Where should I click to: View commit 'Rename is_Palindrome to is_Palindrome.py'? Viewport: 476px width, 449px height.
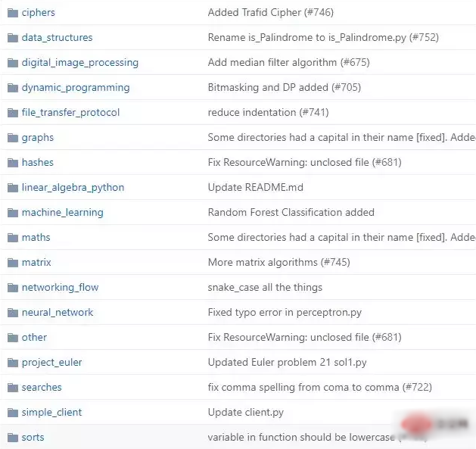click(323, 38)
